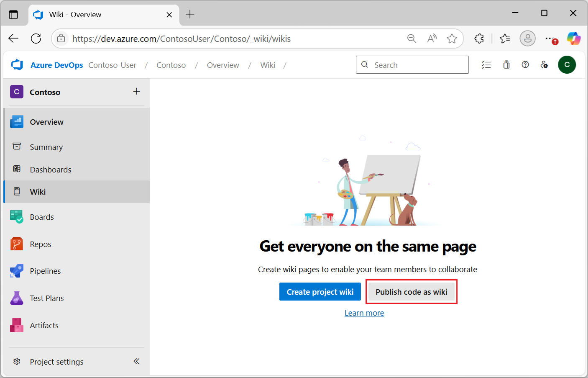
Task: Expand the Overview section in the sidebar
Action: pos(46,122)
